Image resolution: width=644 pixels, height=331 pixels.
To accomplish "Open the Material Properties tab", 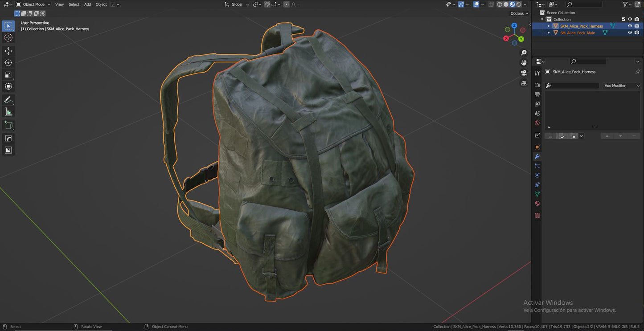I will click(537, 203).
